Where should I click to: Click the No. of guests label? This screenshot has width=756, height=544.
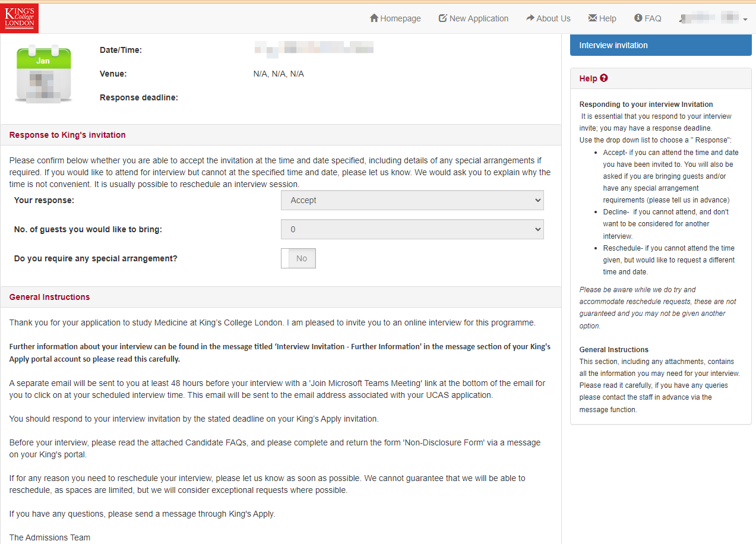coord(88,229)
